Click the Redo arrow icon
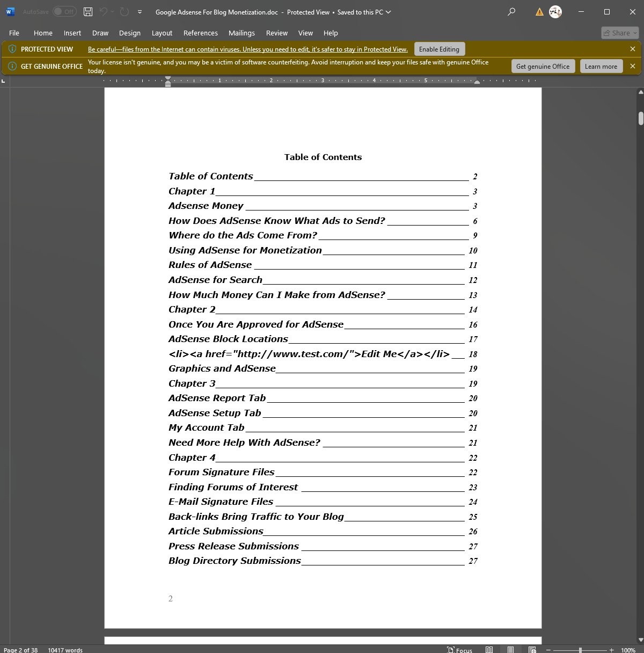Viewport: 644px width, 653px height. click(125, 12)
